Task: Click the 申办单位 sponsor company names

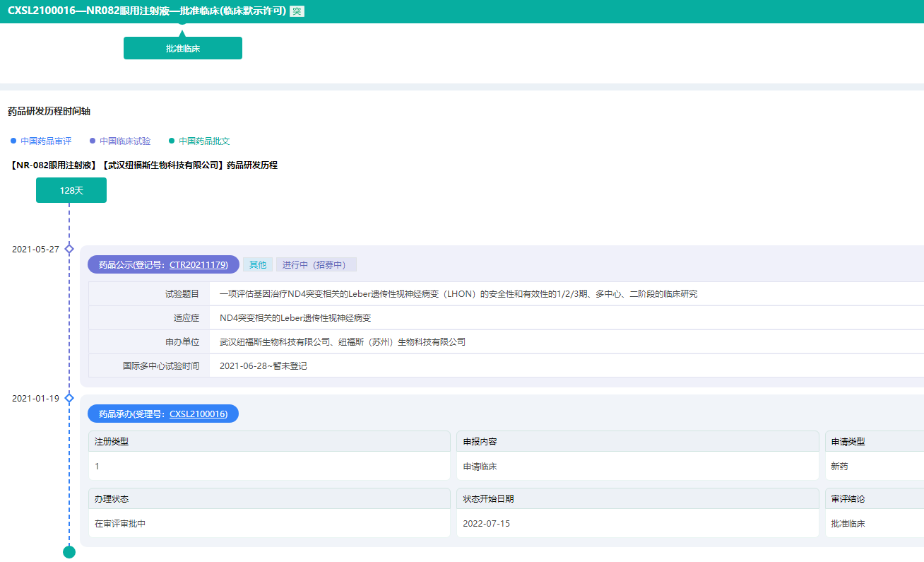Action: [x=343, y=342]
